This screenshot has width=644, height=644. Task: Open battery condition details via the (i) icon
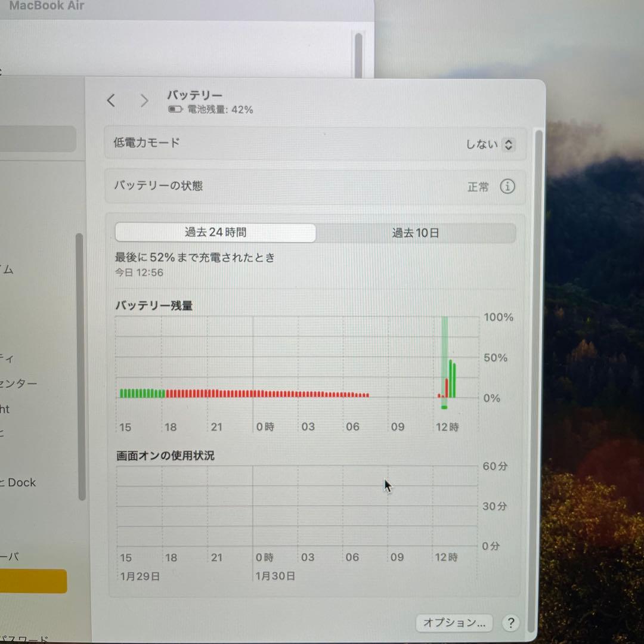point(507,187)
